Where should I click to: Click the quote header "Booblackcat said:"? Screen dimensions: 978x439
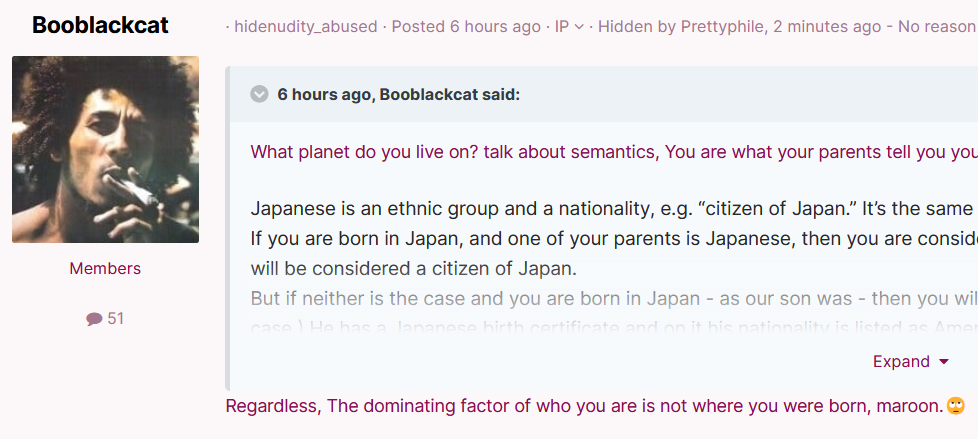[x=450, y=95]
